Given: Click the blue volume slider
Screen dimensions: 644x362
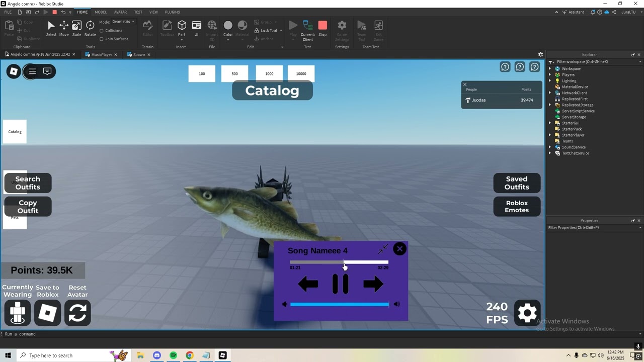Looking at the screenshot, I should point(340,304).
